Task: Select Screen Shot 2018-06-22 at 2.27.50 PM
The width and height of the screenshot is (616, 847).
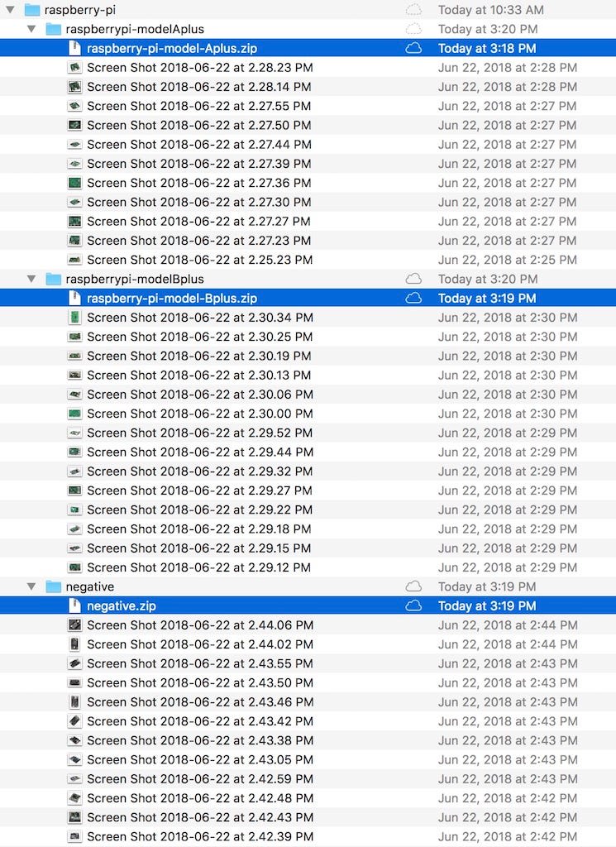Action: coord(199,125)
